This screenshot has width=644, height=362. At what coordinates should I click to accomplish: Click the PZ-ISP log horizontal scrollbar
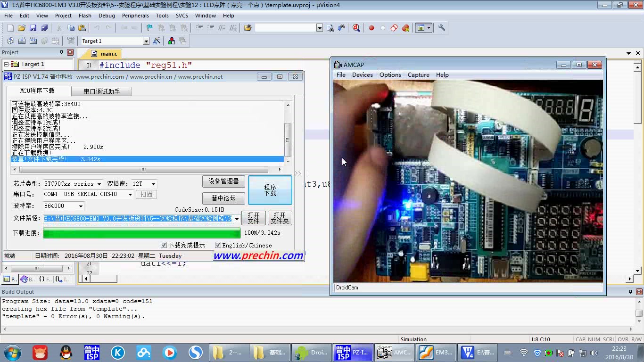[147, 169]
